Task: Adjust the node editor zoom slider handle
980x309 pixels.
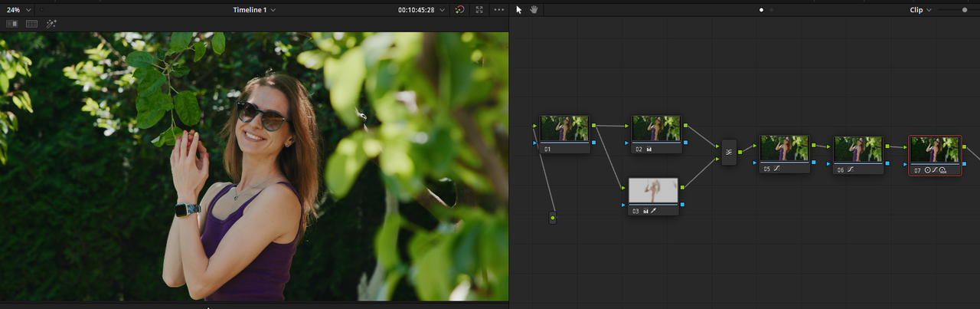Action: click(965, 10)
